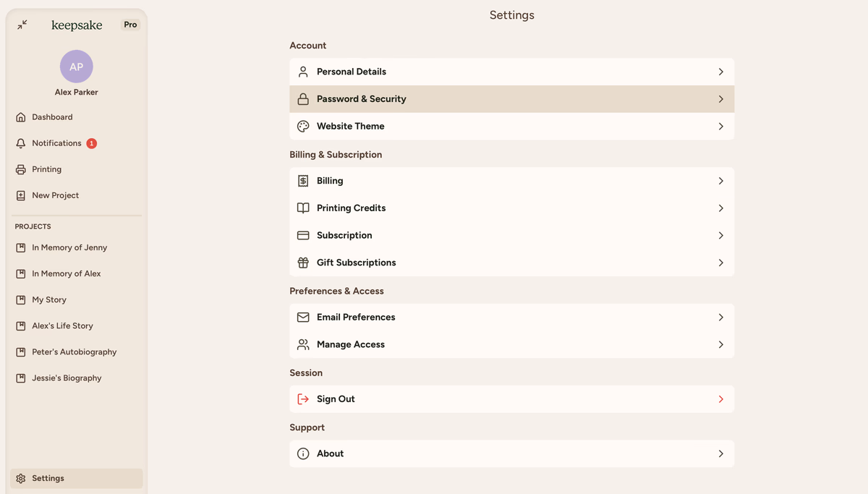Click the red Sign Out icon

pos(303,399)
